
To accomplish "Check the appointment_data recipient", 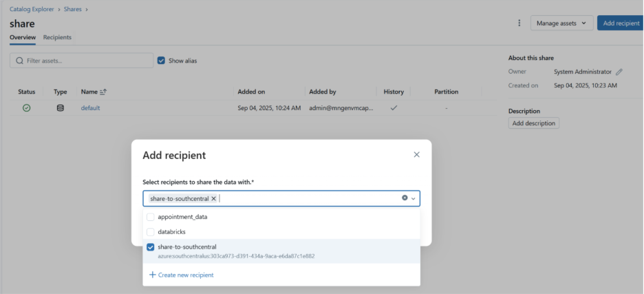I will coord(151,217).
